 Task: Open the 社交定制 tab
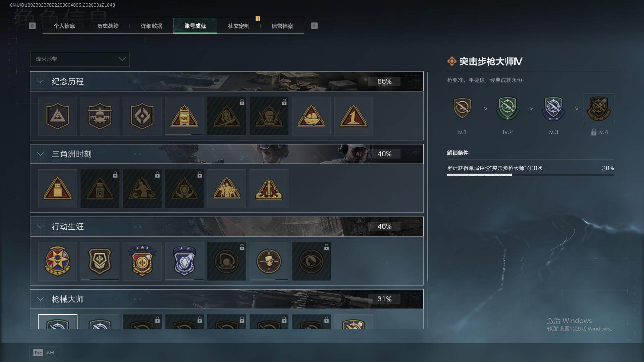pos(238,26)
